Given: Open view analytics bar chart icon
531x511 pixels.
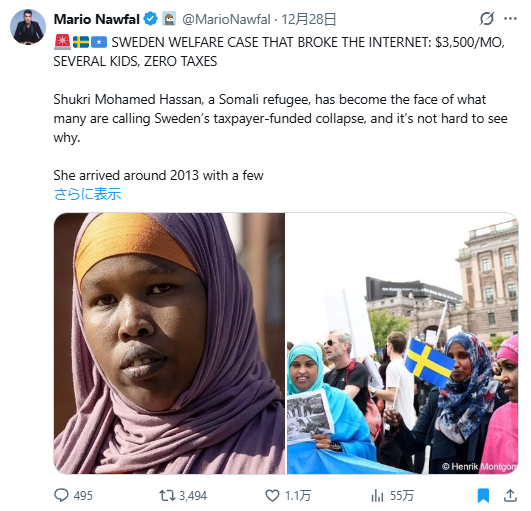Looking at the screenshot, I should (377, 495).
